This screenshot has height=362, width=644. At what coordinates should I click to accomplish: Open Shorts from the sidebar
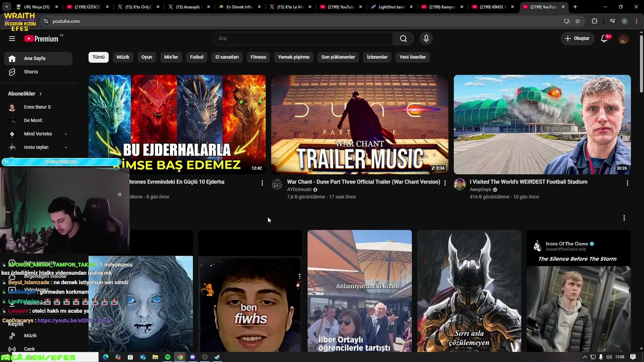[x=38, y=72]
